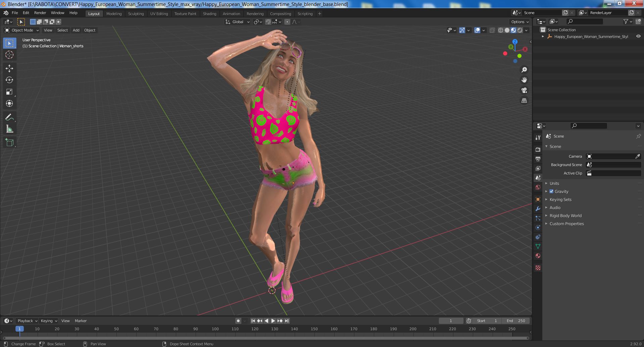Open the Material properties tab
Screen dimensions: 644x347
[538, 256]
